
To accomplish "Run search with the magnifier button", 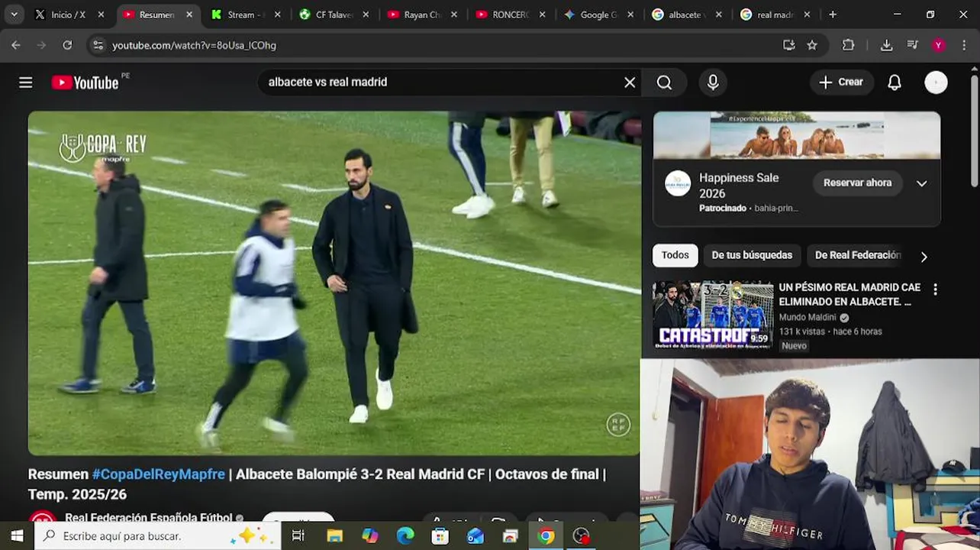I will click(x=664, y=82).
